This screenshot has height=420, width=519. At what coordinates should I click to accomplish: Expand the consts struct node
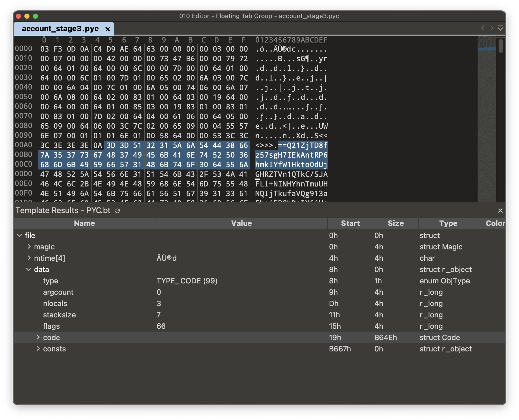click(x=38, y=349)
